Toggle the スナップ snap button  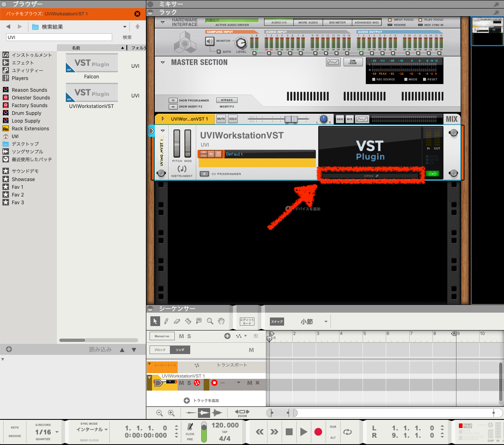[277, 322]
